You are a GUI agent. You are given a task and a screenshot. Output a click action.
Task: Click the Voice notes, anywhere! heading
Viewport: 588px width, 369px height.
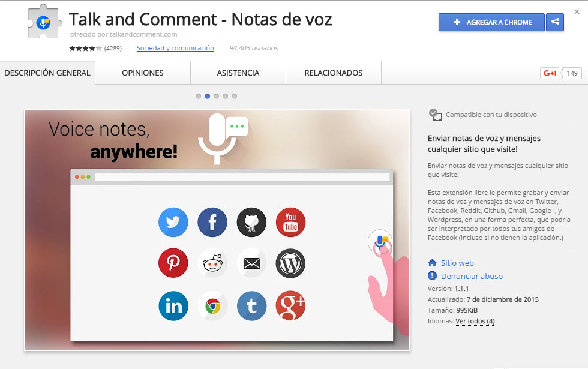pyautogui.click(x=113, y=140)
